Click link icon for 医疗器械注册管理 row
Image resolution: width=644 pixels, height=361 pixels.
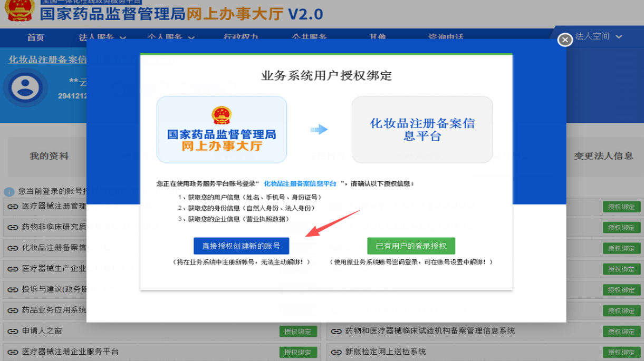point(12,206)
